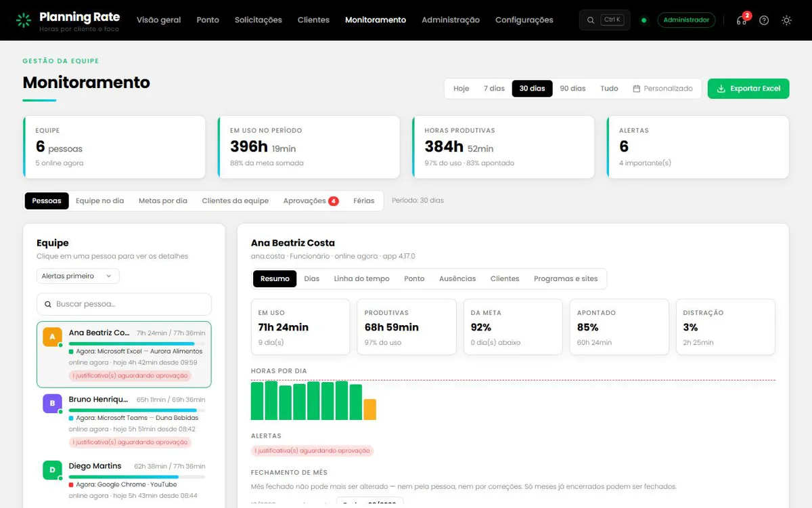Select the Tudo period filter
Viewport: 812px width, 508px height.
609,89
